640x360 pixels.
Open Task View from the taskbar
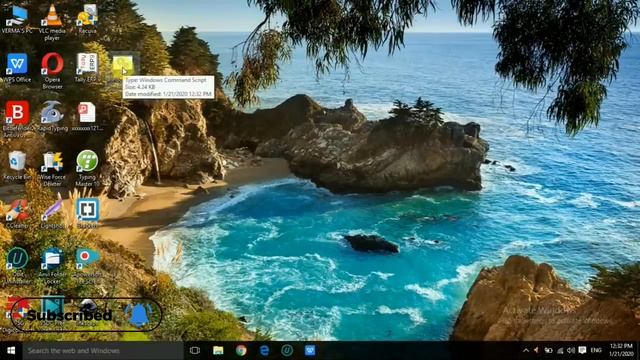(195, 350)
